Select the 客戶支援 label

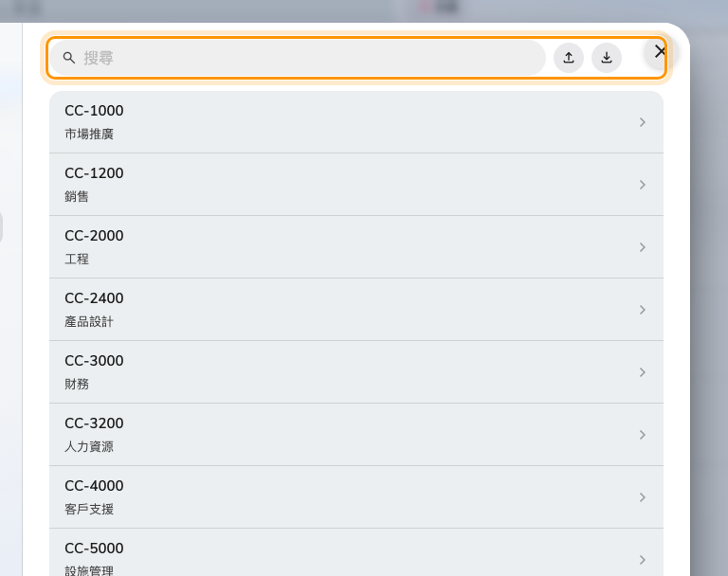(89, 509)
